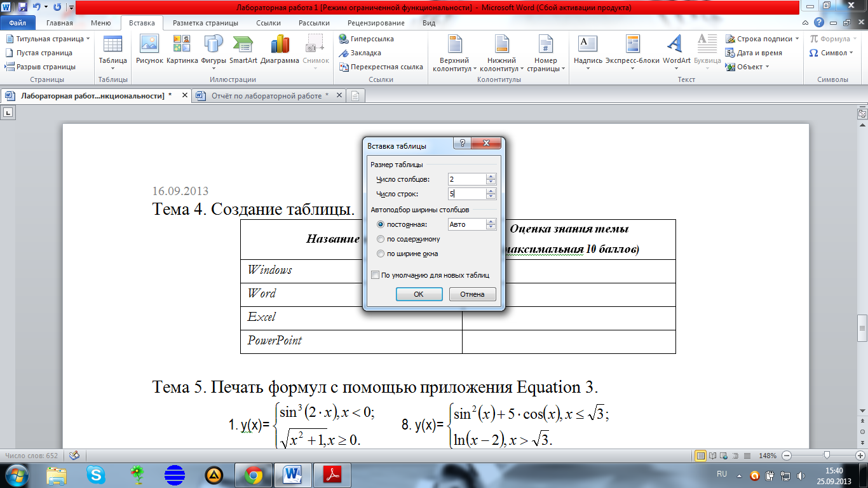Click the zoom slider handle
This screenshot has width=868, height=488.
(827, 456)
